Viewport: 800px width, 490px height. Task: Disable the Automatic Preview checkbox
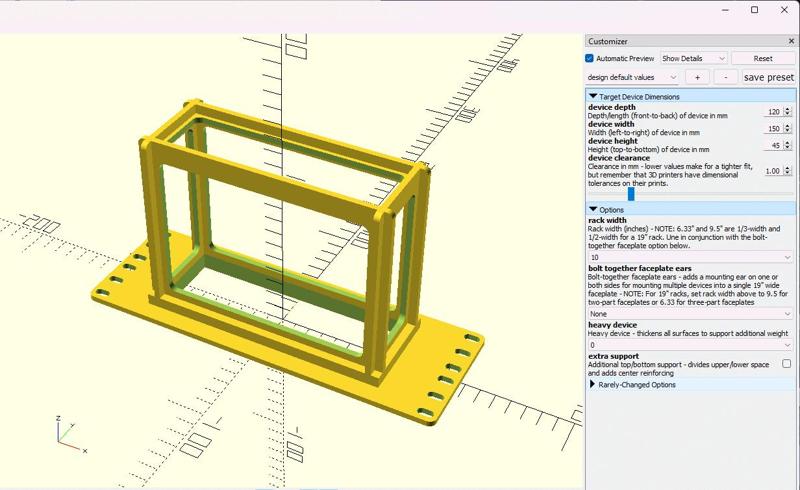tap(590, 59)
